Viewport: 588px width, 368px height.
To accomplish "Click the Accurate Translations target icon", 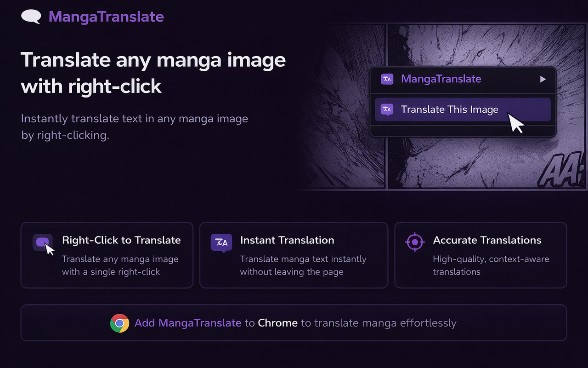I will [415, 241].
